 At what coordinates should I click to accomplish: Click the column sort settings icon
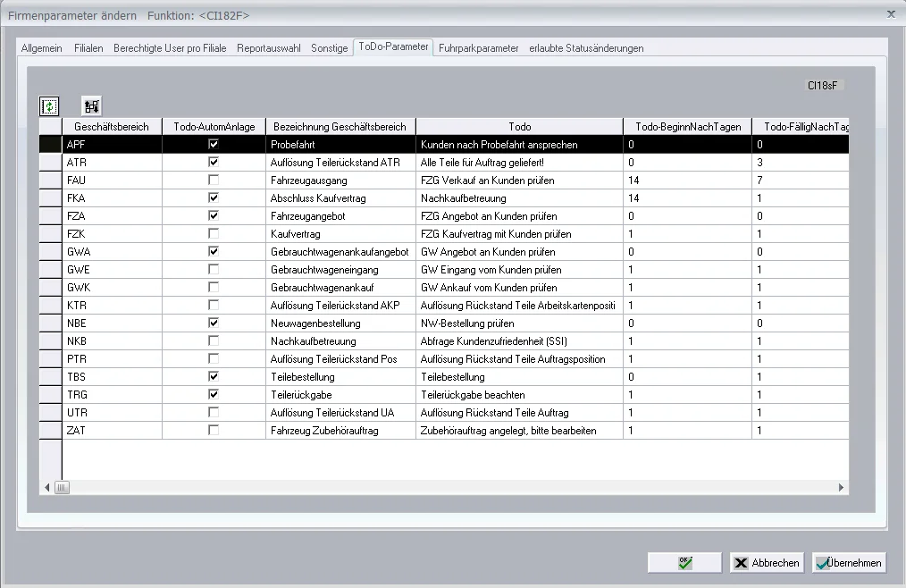pos(91,105)
